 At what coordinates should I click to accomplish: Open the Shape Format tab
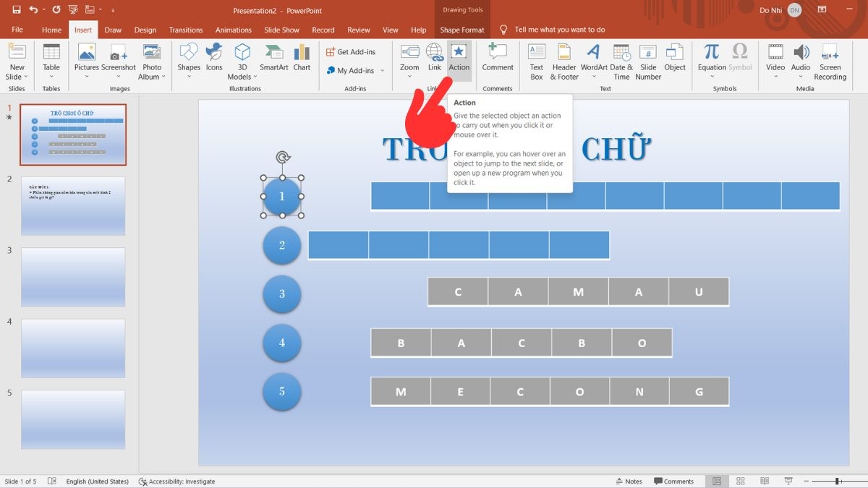(x=462, y=30)
